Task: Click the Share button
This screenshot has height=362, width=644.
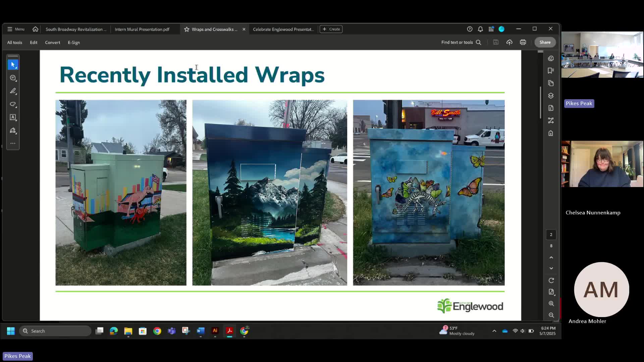Action: pos(545,42)
